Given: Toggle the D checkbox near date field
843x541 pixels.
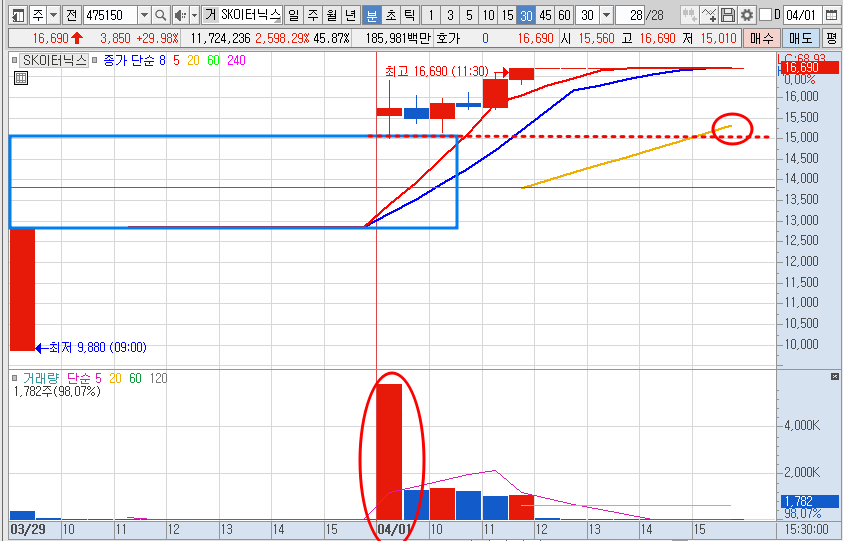Looking at the screenshot, I should (766, 15).
